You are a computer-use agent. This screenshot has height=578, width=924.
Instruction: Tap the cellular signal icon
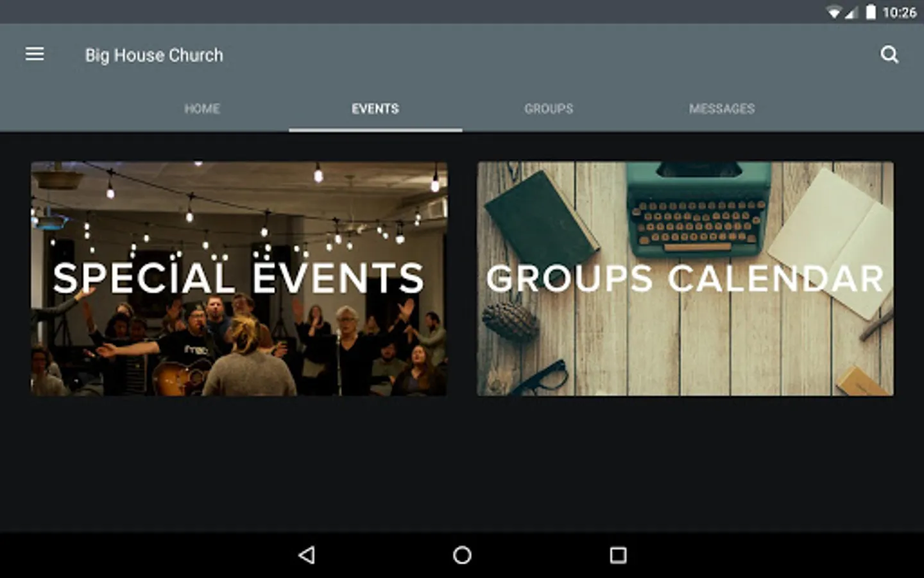tap(851, 12)
